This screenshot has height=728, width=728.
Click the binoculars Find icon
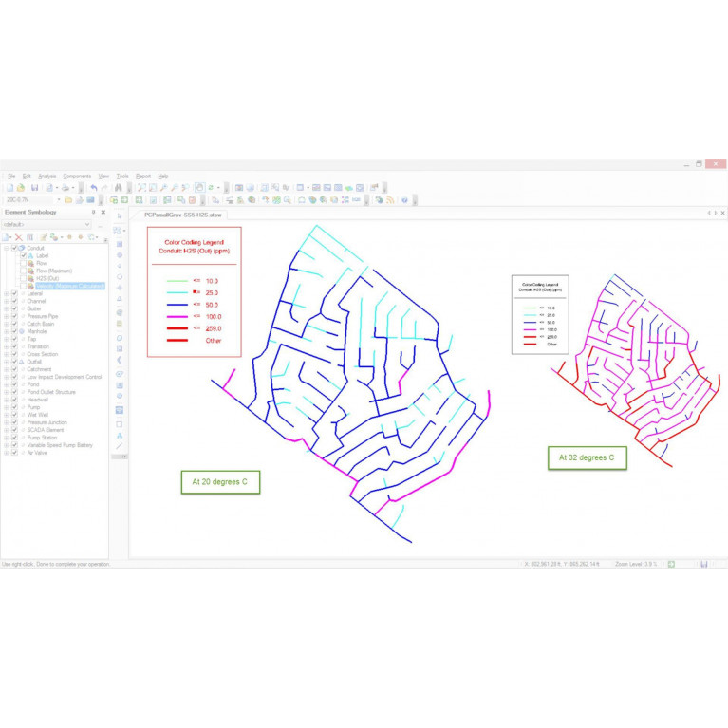coord(119,188)
